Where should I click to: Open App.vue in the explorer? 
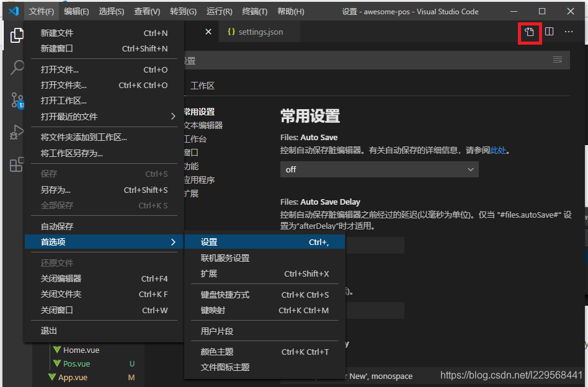[73, 377]
